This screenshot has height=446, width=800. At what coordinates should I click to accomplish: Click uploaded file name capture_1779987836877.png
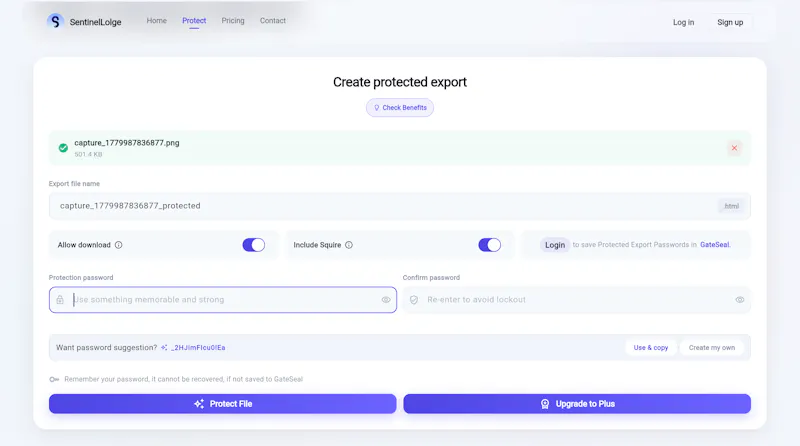coord(127,143)
